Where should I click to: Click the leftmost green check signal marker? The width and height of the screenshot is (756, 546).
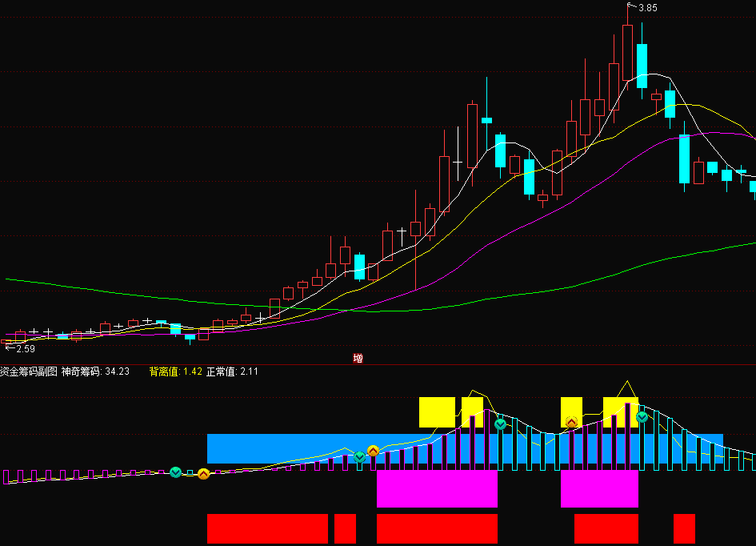coord(175,472)
